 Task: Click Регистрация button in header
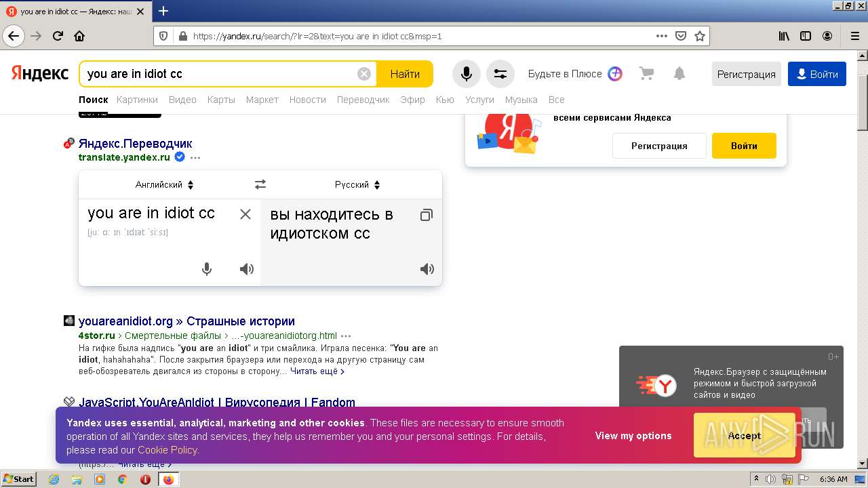tap(746, 74)
